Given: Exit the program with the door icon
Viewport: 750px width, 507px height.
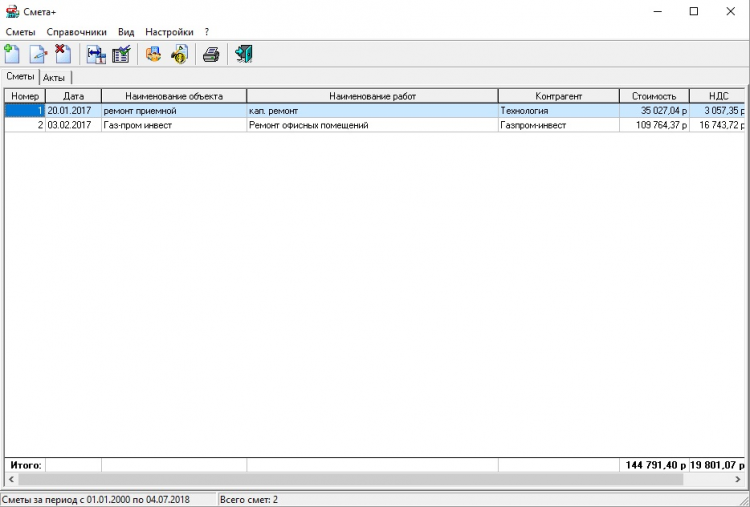Looking at the screenshot, I should point(243,54).
